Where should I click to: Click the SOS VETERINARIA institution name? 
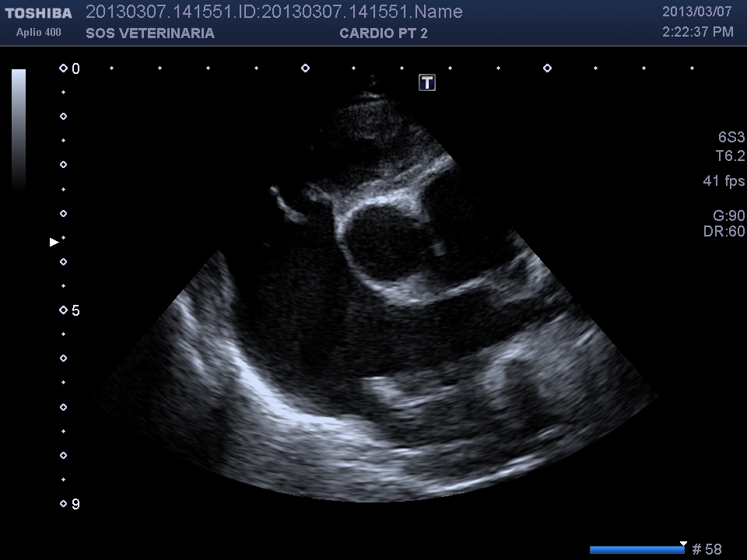tap(150, 33)
